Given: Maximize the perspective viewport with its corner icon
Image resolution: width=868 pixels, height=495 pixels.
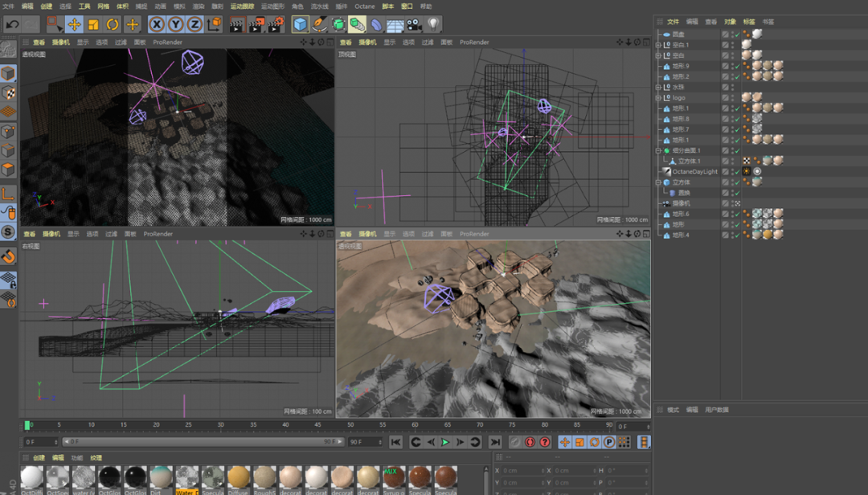Looking at the screenshot, I should pyautogui.click(x=330, y=42).
